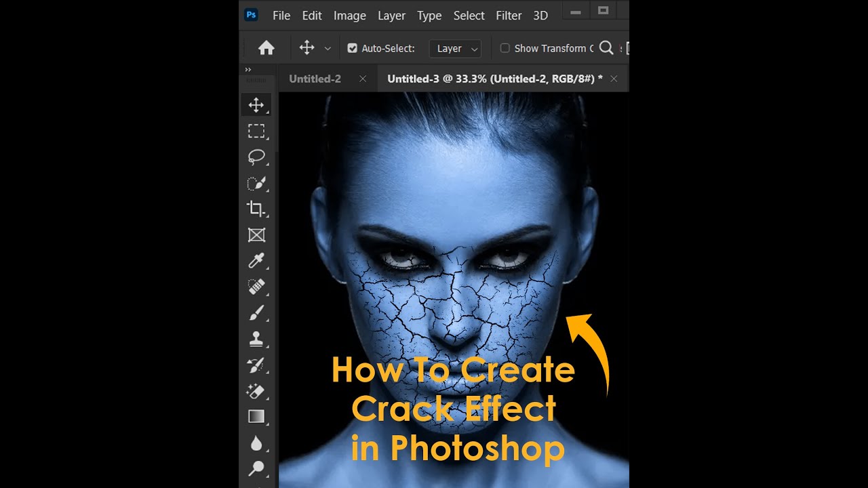Open the Select menu
The width and height of the screenshot is (868, 488).
coord(469,16)
